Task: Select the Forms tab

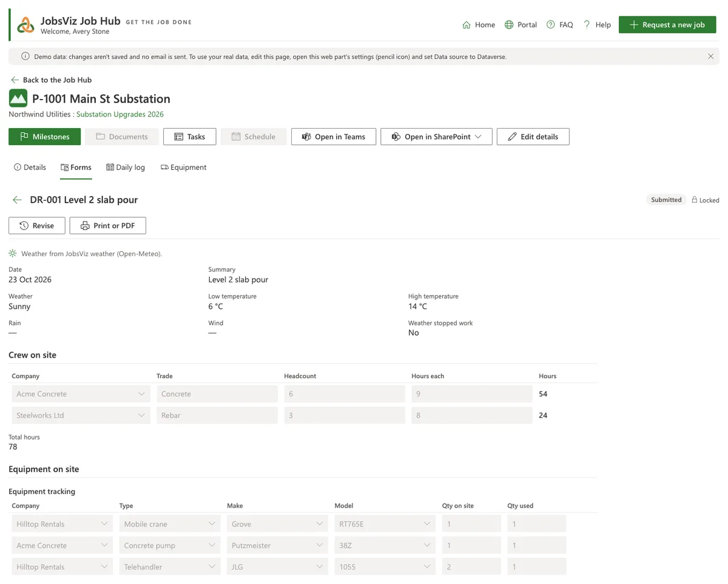Action: pyautogui.click(x=76, y=168)
